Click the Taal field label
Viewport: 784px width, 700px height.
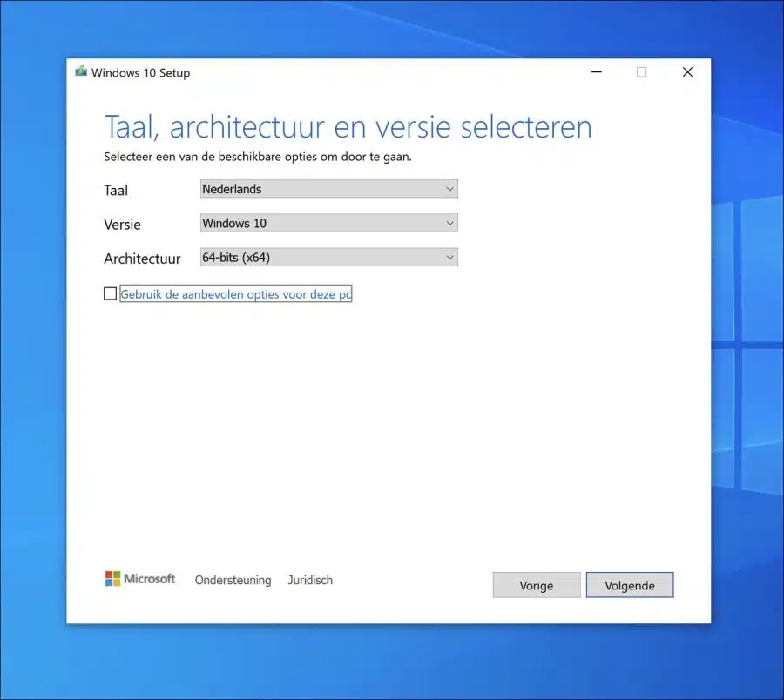tap(116, 191)
